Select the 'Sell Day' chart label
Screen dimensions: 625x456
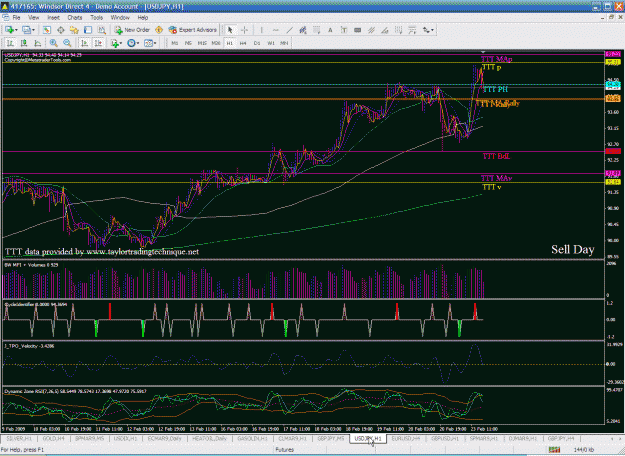click(573, 250)
